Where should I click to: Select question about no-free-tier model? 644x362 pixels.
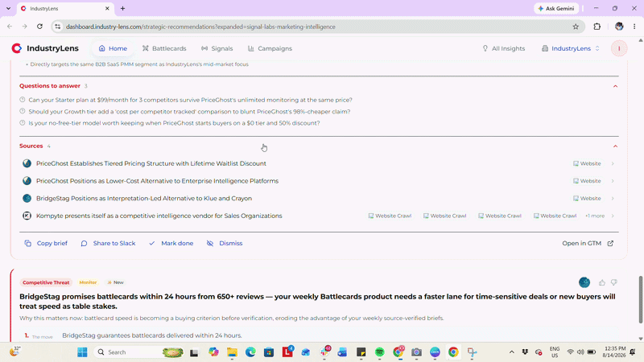tap(174, 123)
